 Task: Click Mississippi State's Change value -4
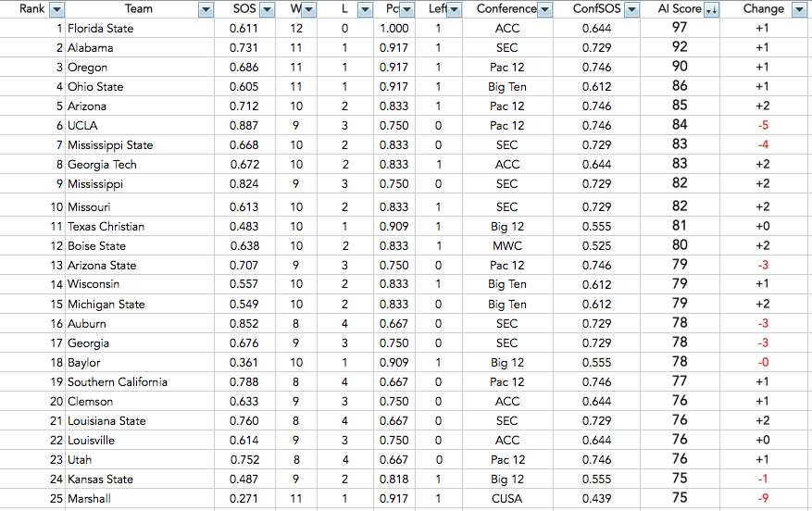click(763, 145)
